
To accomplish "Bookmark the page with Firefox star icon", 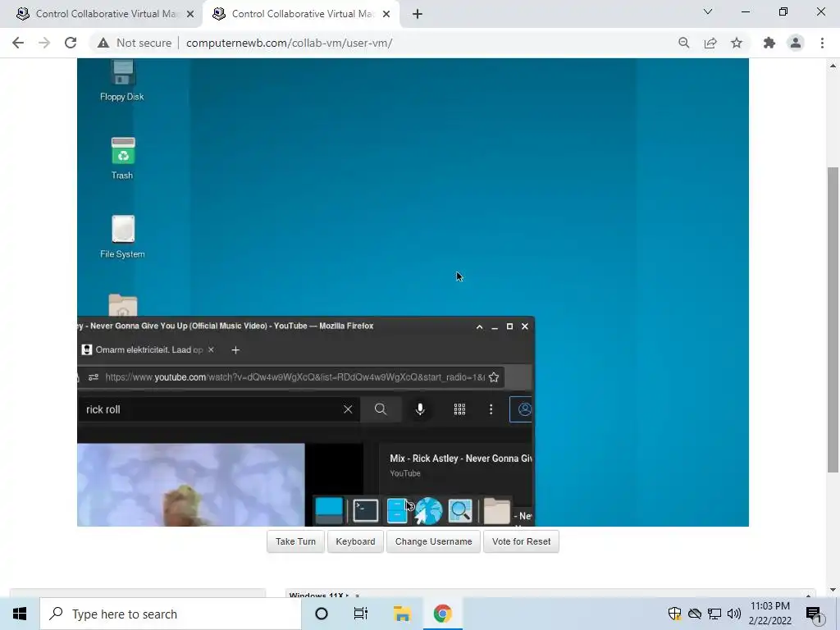I will pos(494,377).
